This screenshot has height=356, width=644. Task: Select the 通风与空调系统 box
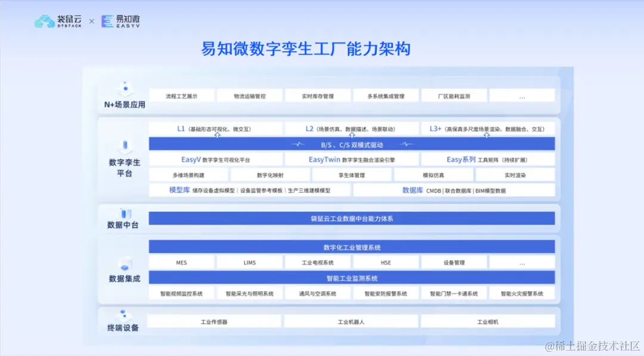coord(318,293)
